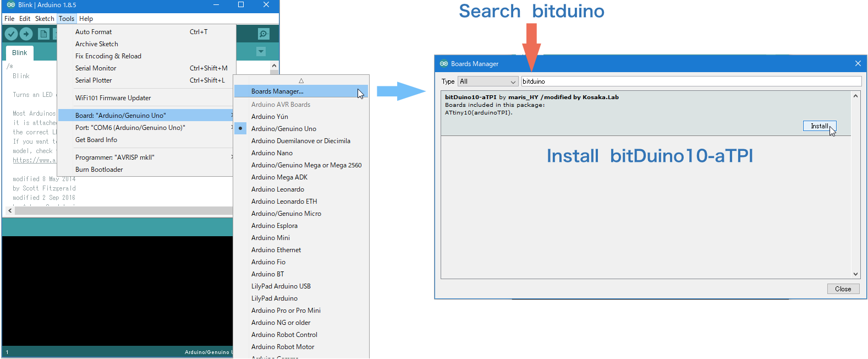The height and width of the screenshot is (359, 868).
Task: Switch to the Blink sketch tab
Action: point(20,53)
